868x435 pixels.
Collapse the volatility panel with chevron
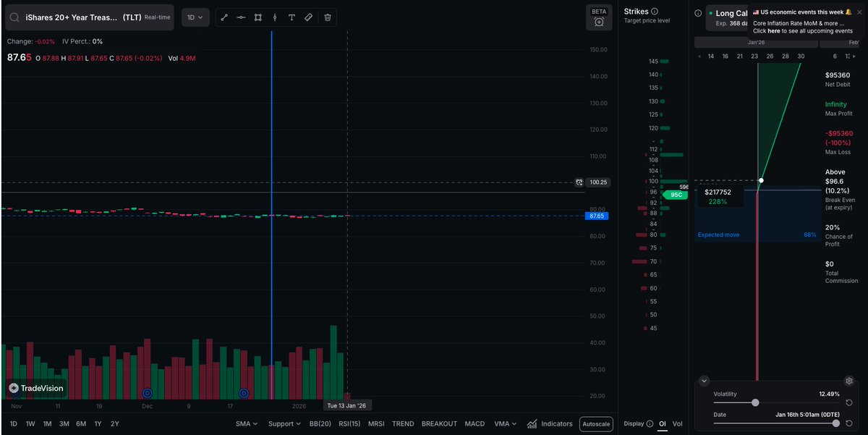coord(705,381)
